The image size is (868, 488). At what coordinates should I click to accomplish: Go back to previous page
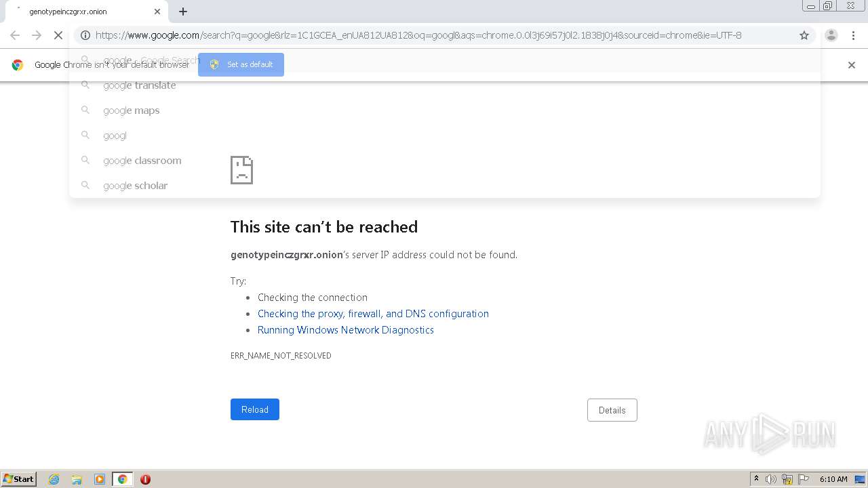point(15,35)
